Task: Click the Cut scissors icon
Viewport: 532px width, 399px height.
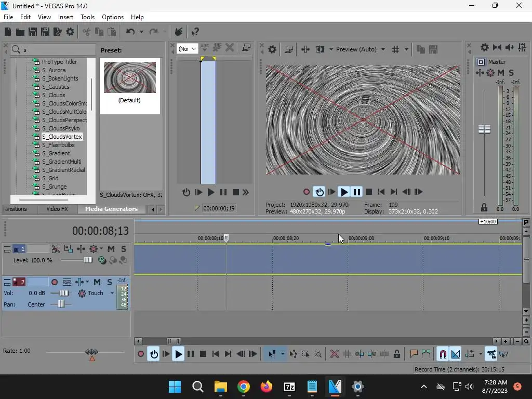Action: coord(87,32)
